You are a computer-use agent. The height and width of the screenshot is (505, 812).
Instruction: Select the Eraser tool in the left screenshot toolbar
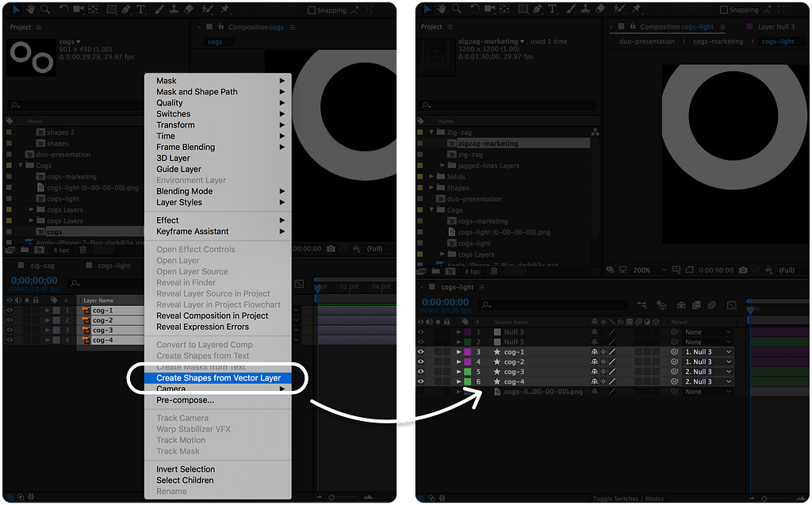coord(189,10)
